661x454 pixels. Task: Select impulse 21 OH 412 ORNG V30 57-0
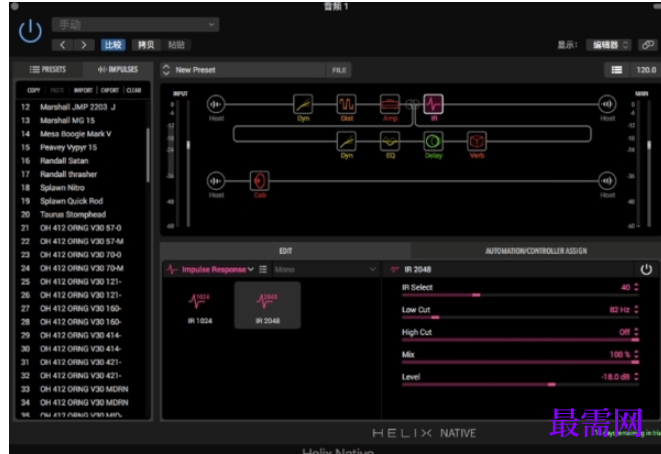pos(82,228)
